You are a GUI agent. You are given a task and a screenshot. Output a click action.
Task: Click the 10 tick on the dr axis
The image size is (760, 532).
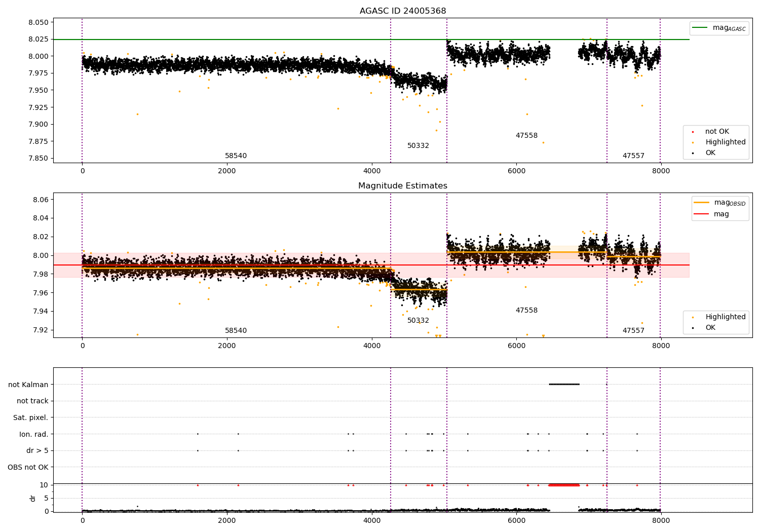(44, 485)
